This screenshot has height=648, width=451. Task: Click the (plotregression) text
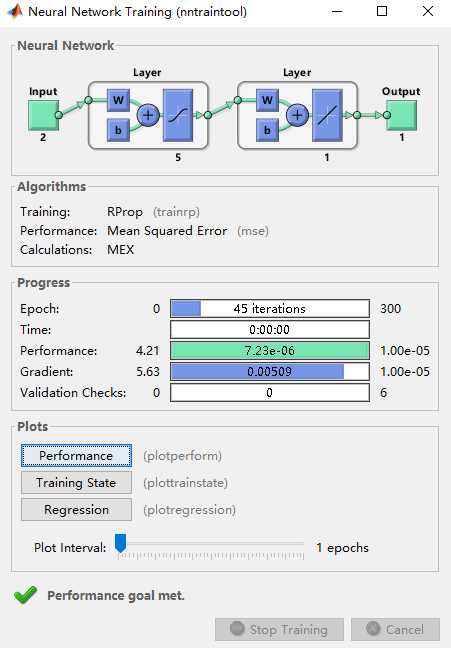point(189,510)
